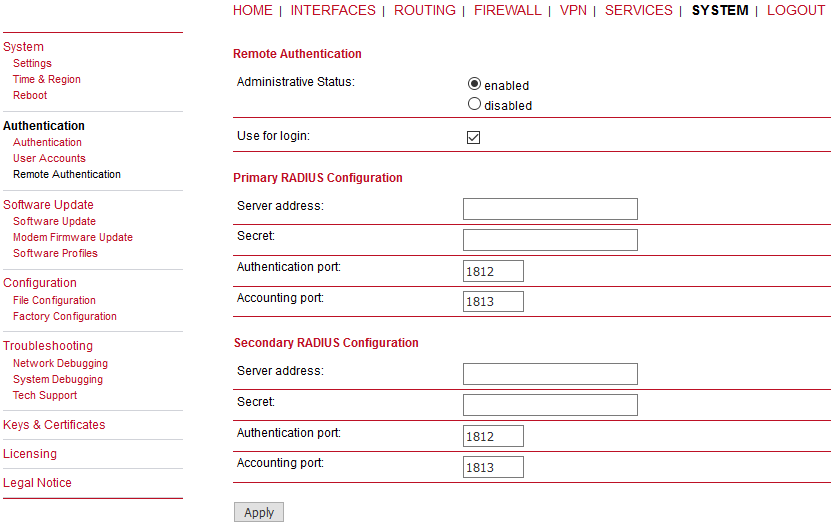Open the Factory Configuration page
831x527 pixels.
tap(65, 316)
